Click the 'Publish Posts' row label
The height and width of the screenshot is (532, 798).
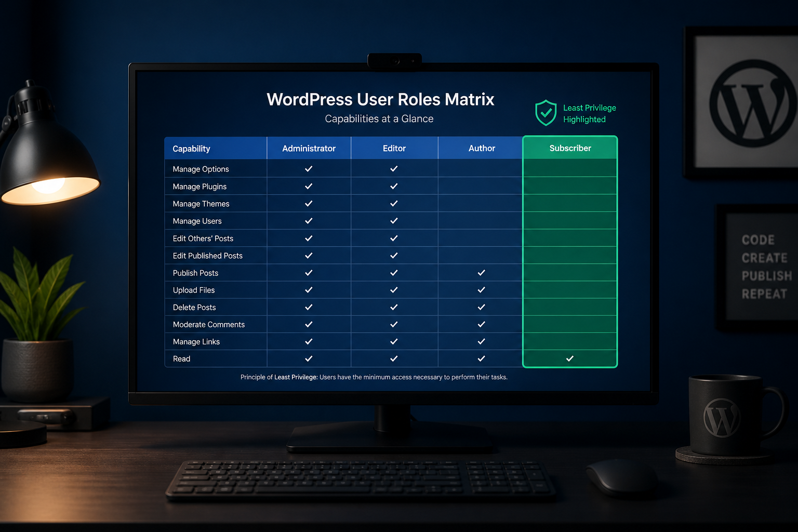pyautogui.click(x=195, y=273)
